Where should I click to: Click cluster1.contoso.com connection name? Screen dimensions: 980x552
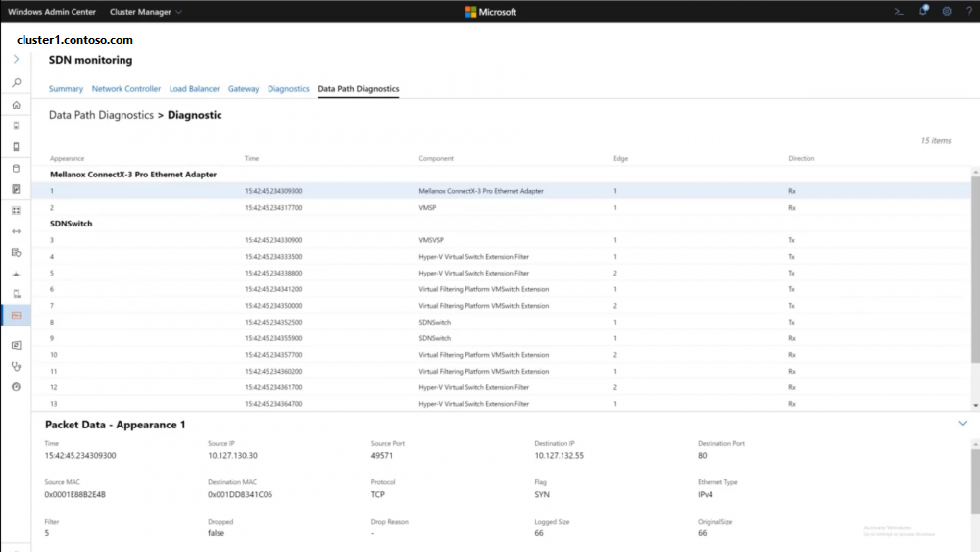75,40
